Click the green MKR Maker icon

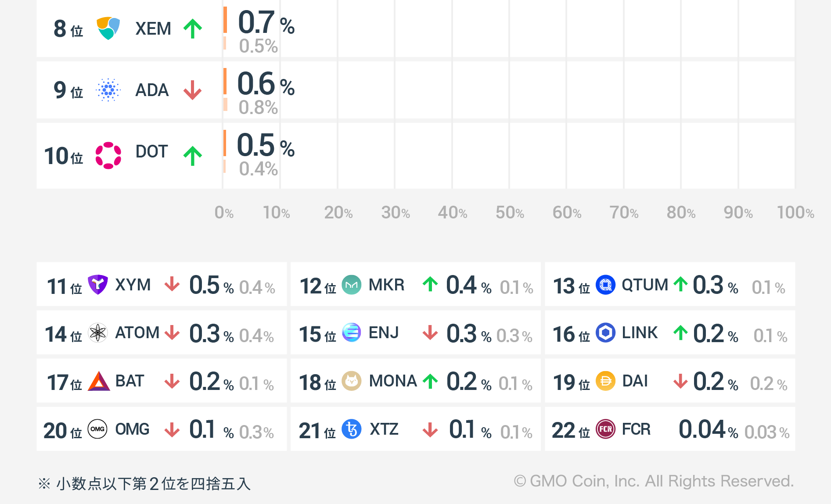[x=351, y=285]
